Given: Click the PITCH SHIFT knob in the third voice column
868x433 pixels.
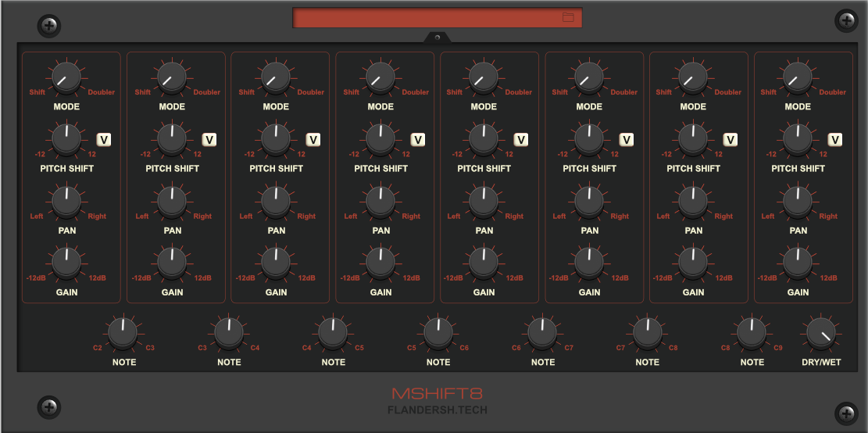Looking at the screenshot, I should tap(276, 140).
